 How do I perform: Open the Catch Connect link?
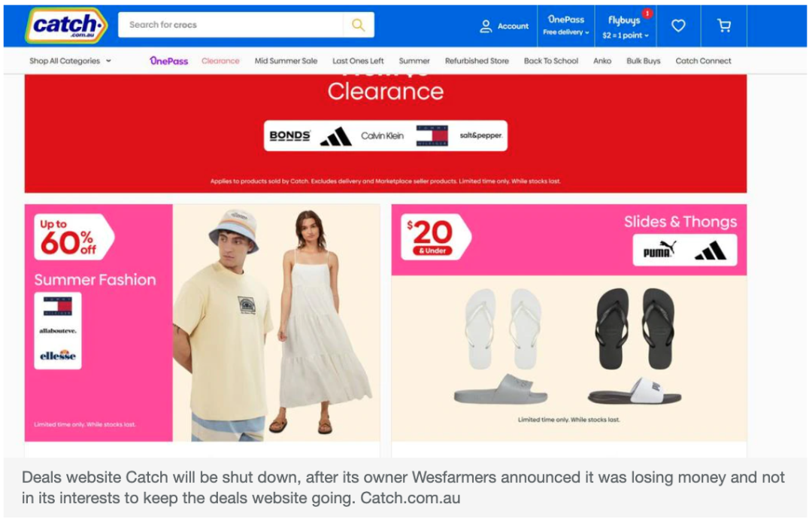tap(703, 61)
